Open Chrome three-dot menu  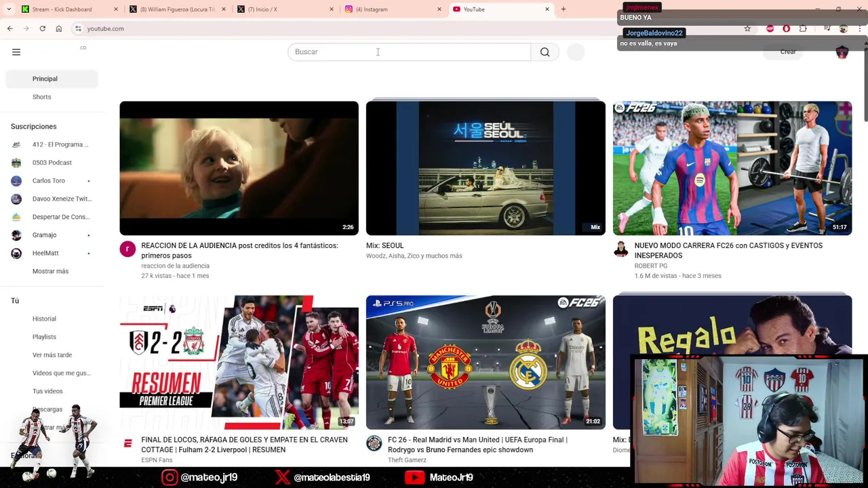[860, 28]
